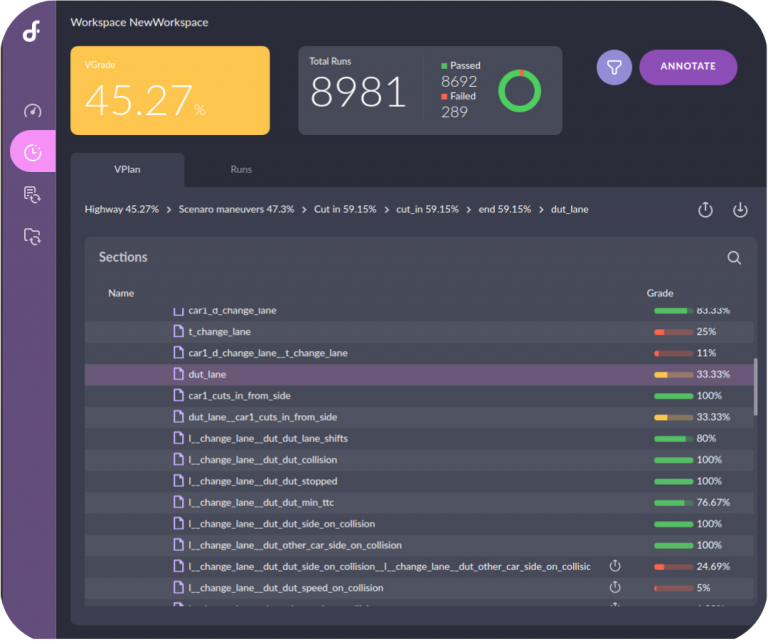Click the Sections list vertical scrollbar
The width and height of the screenshot is (768, 644).
tap(754, 380)
